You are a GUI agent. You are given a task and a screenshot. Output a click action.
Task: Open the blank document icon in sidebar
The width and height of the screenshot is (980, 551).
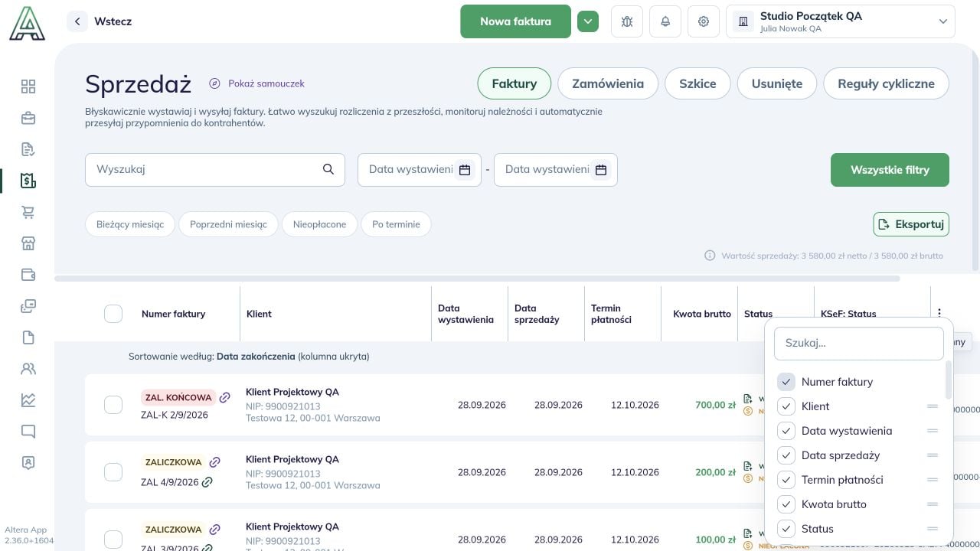tap(28, 337)
